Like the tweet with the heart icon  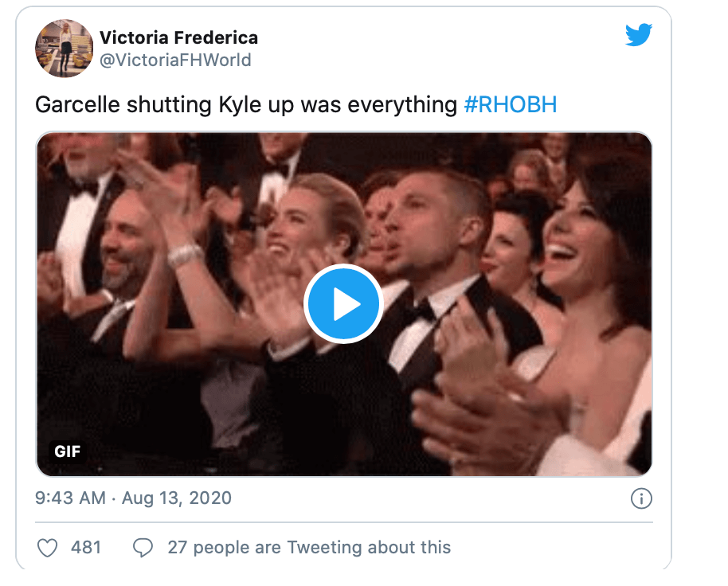coord(48,547)
